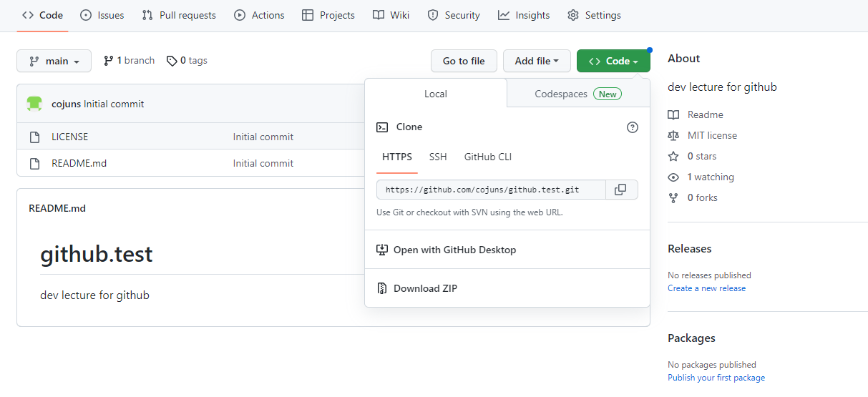Click the eye icon next to watching

tap(673, 177)
